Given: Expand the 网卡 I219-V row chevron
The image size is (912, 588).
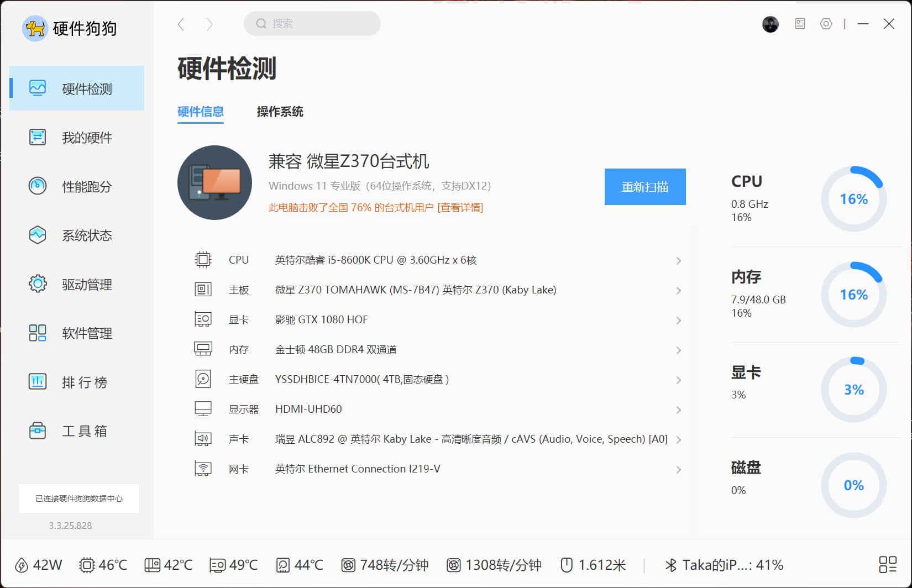Looking at the screenshot, I should click(678, 469).
